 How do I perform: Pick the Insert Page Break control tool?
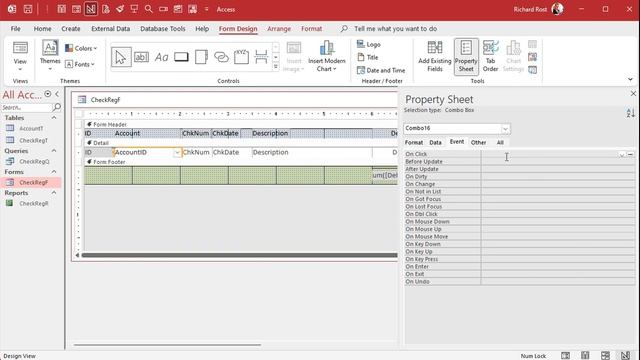coord(261,57)
